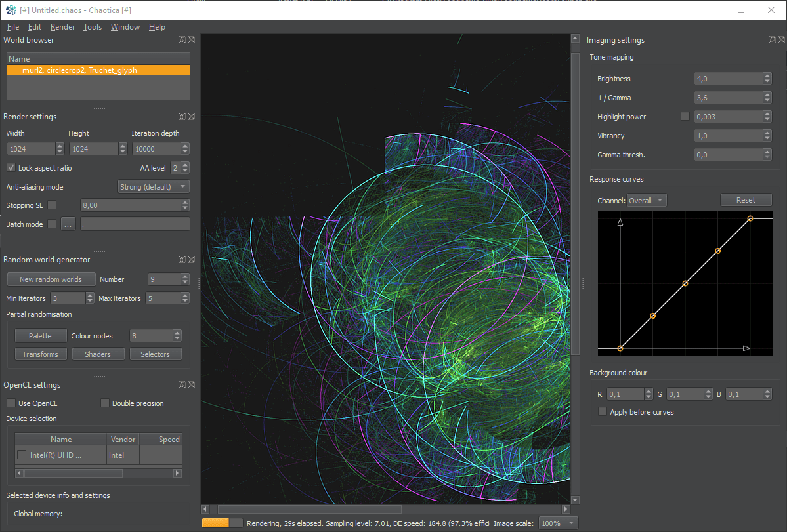Screen dimensions: 787x532
Task: Enable the Use OpenCL checkbox
Action: pos(11,403)
